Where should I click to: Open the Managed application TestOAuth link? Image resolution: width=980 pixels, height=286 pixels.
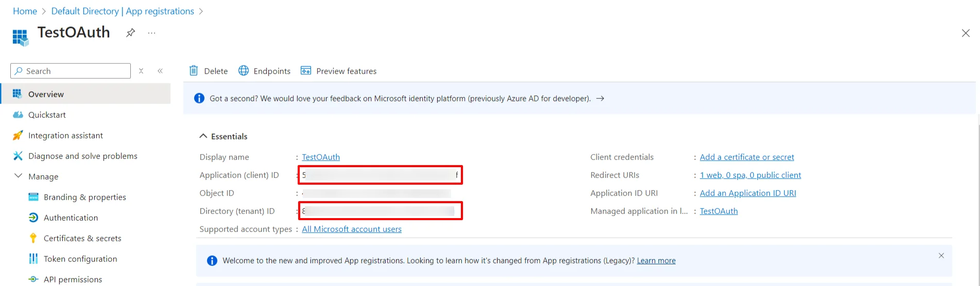(x=719, y=211)
